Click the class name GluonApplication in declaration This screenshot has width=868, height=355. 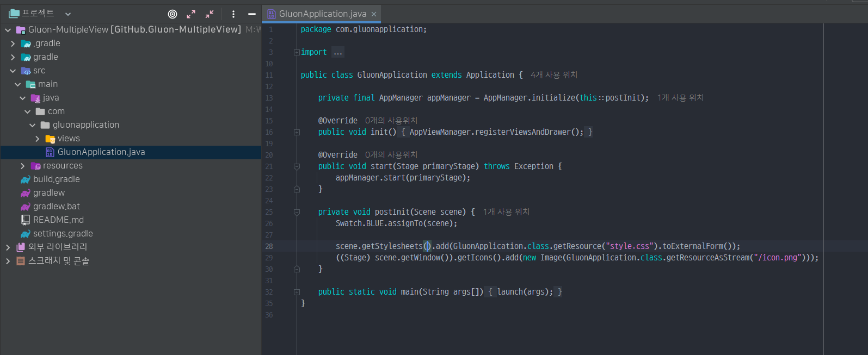click(x=392, y=75)
